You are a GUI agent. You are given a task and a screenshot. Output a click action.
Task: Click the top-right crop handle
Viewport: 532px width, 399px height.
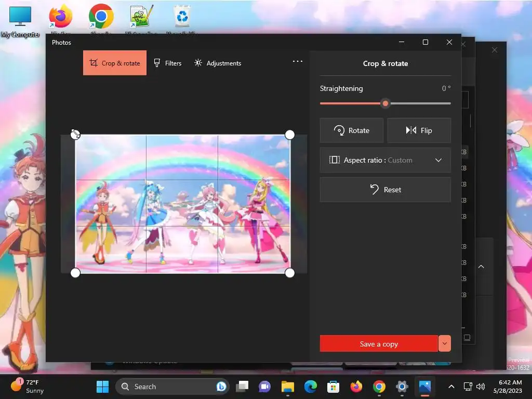pos(290,135)
